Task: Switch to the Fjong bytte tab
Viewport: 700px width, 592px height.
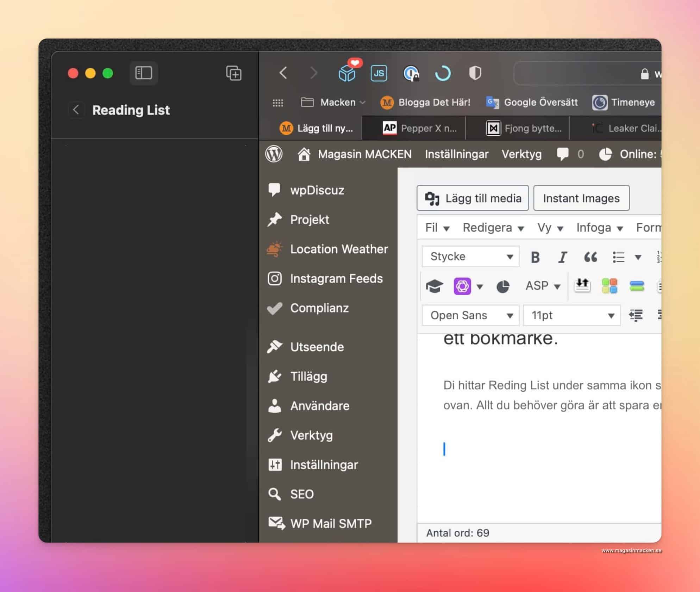Action: pos(518,128)
